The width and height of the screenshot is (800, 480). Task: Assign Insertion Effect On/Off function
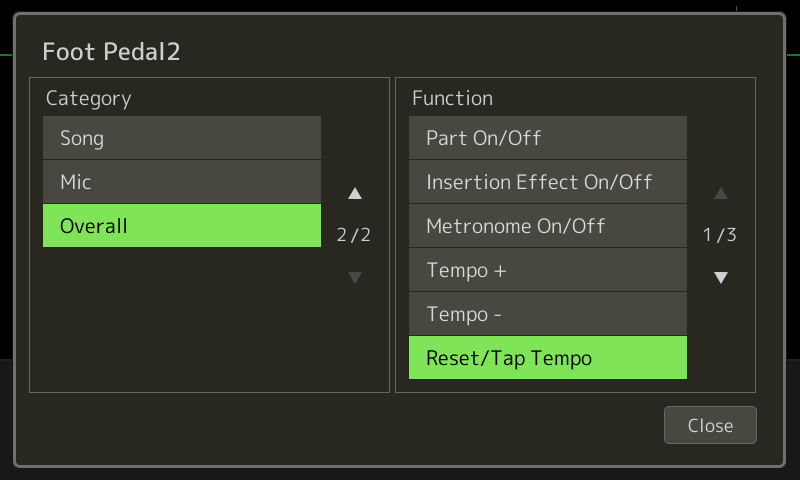point(547,182)
